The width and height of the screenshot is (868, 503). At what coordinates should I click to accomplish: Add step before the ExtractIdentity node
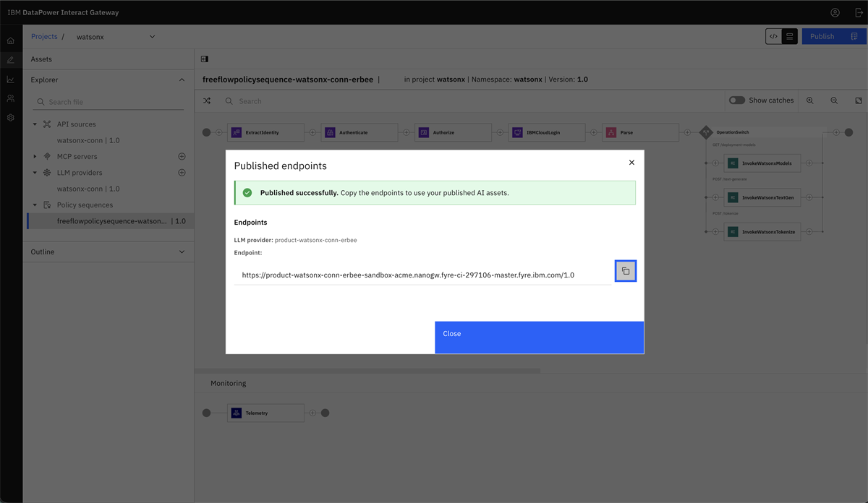[219, 132]
